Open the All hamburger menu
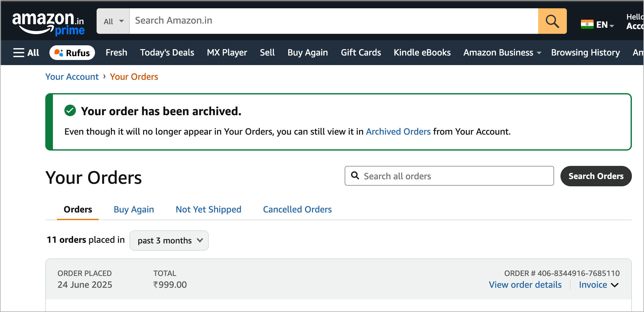 [26, 53]
